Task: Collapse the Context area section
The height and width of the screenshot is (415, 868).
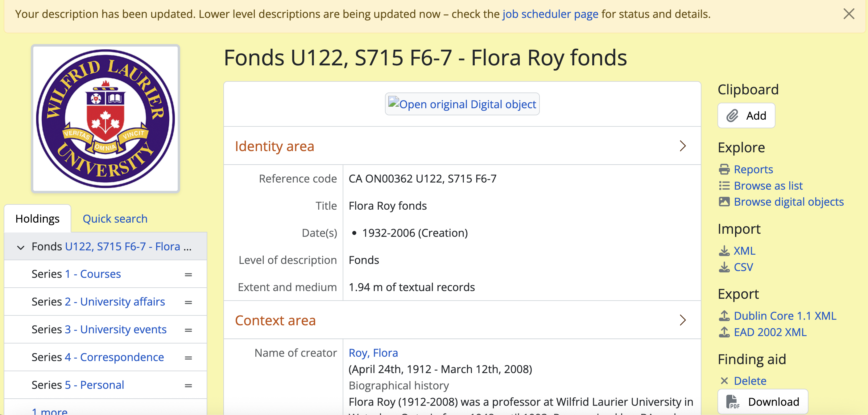Action: point(683,320)
